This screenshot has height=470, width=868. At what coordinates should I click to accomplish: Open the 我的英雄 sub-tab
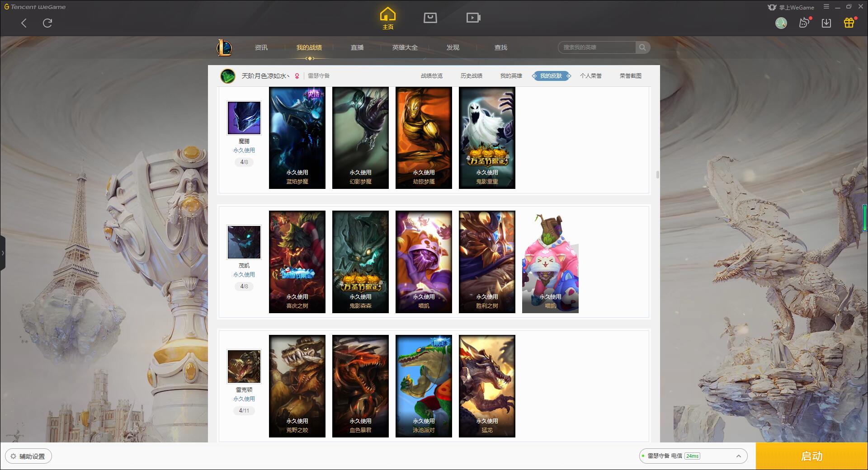pos(511,76)
